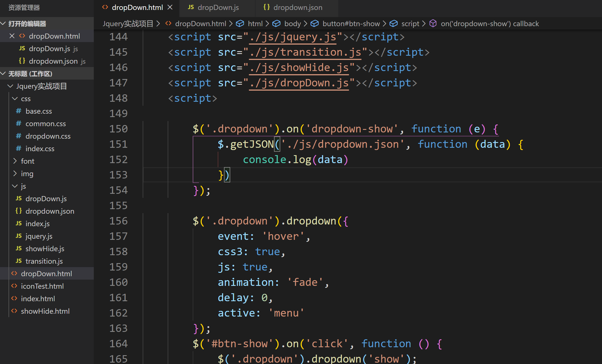Viewport: 602px width, 364px height.
Task: Switch to the dropdown.json editor tab
Action: (297, 7)
